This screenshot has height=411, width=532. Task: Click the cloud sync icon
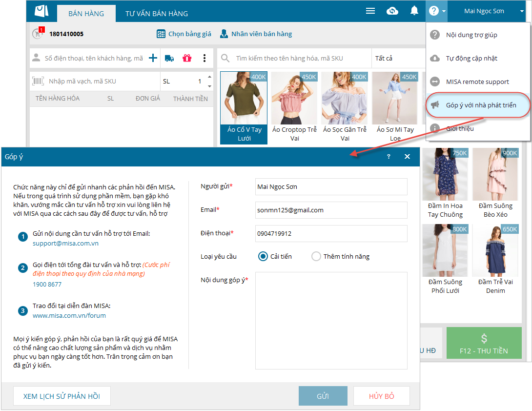[x=392, y=11]
